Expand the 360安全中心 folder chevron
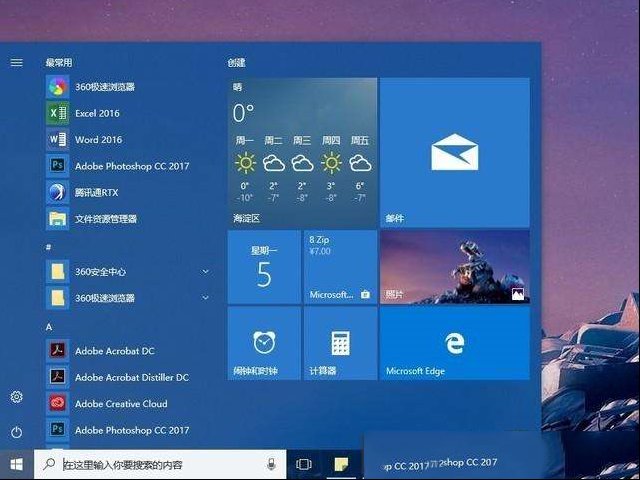The image size is (640, 480). [206, 271]
